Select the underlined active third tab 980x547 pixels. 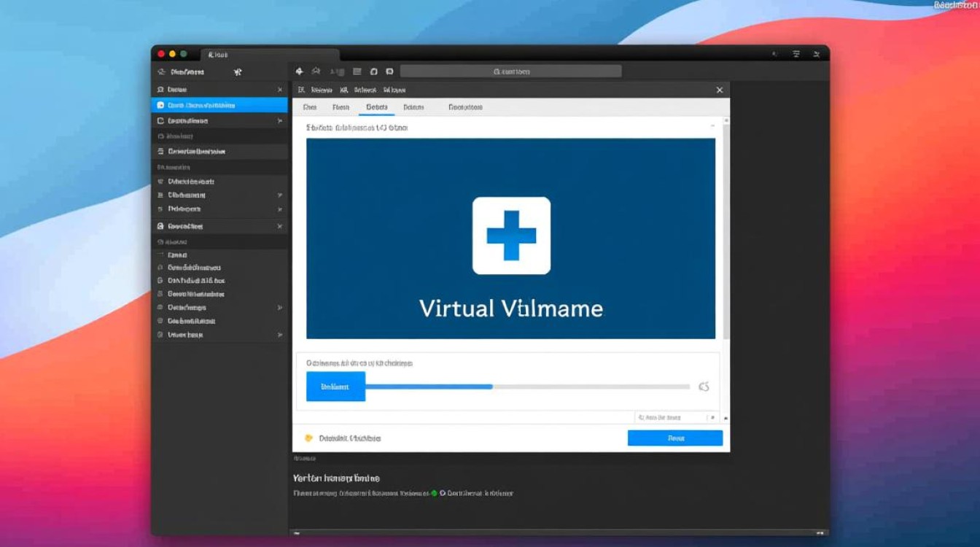click(376, 107)
